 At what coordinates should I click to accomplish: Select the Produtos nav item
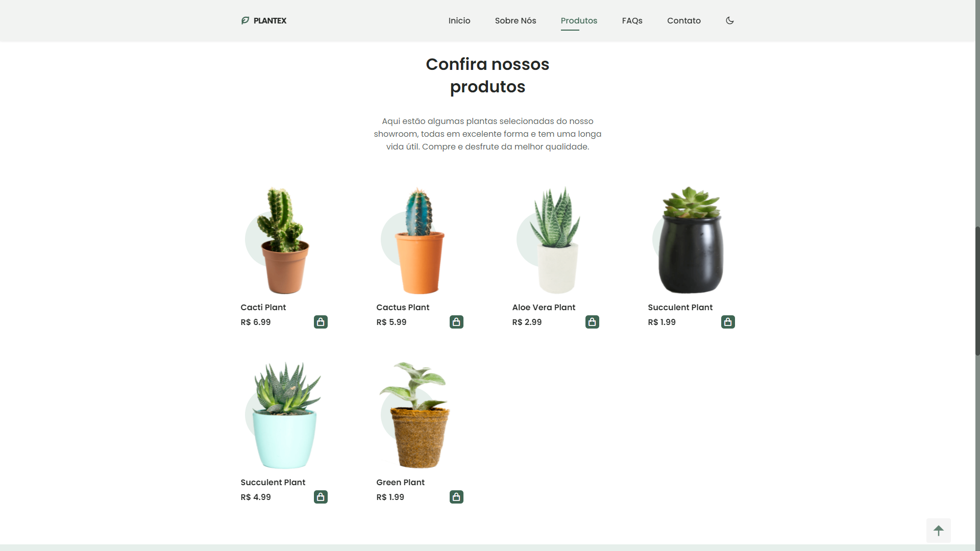pyautogui.click(x=578, y=20)
